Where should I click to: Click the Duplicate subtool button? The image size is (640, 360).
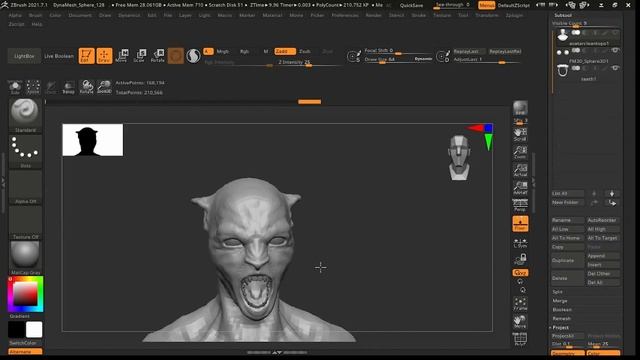point(568,260)
